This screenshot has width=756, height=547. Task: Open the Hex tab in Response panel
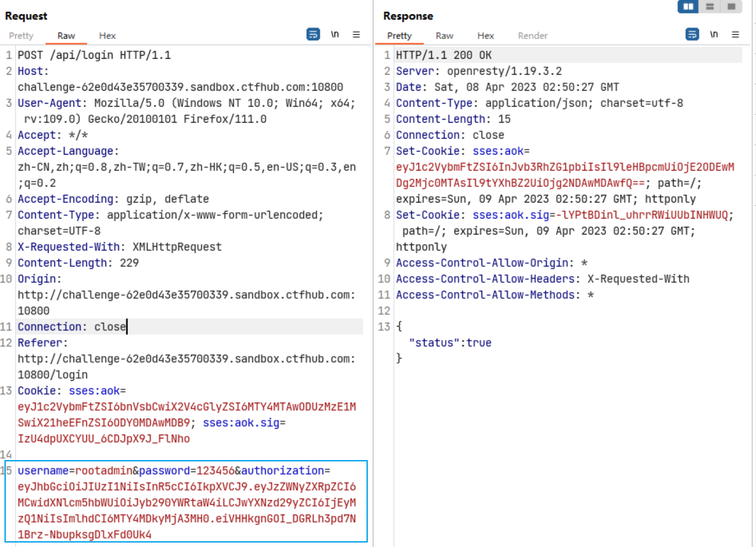(x=486, y=36)
